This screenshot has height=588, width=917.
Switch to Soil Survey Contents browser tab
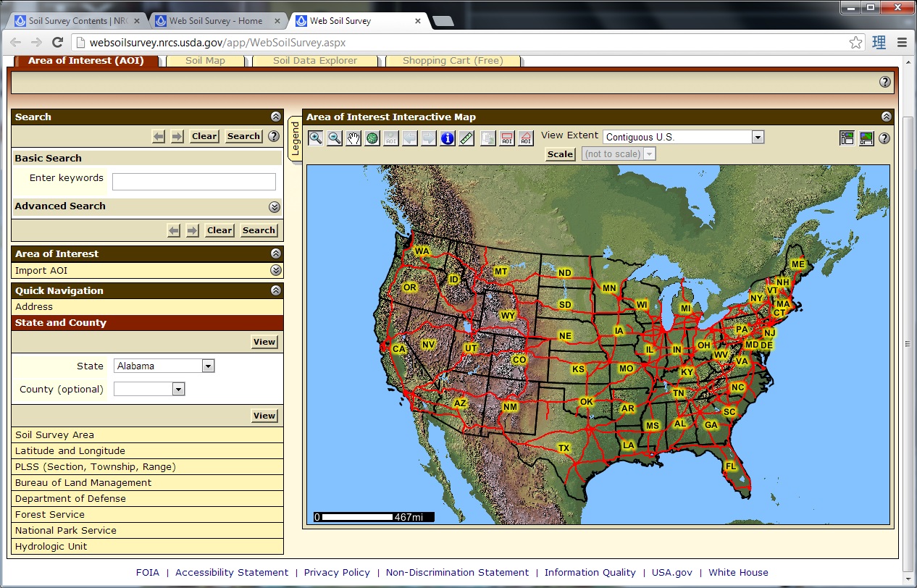coord(78,21)
